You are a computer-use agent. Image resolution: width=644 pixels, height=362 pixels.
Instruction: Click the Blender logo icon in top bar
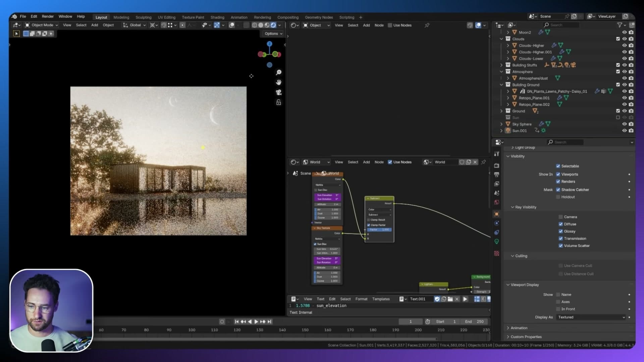click(x=14, y=16)
